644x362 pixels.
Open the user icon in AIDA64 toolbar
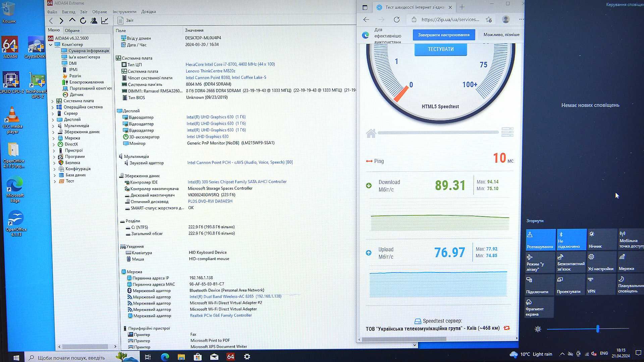pyautogui.click(x=94, y=20)
